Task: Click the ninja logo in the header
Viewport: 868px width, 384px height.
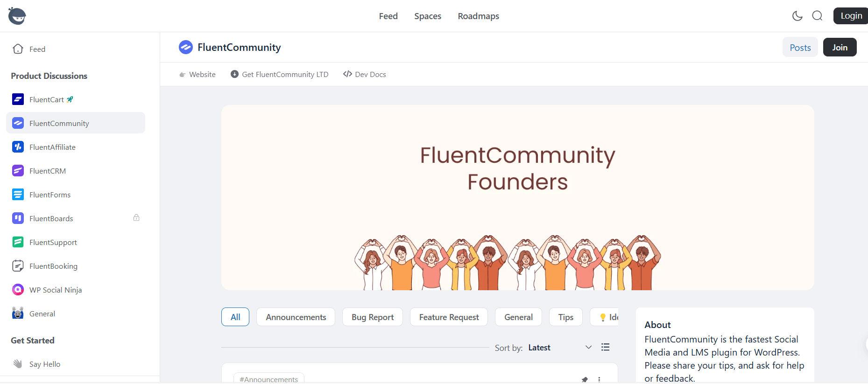Action: pos(17,16)
